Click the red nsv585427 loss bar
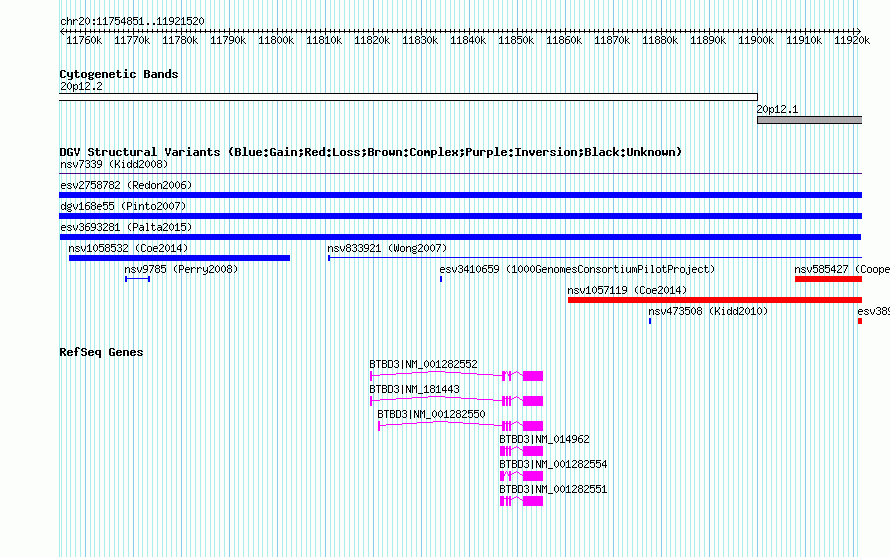 [x=828, y=279]
